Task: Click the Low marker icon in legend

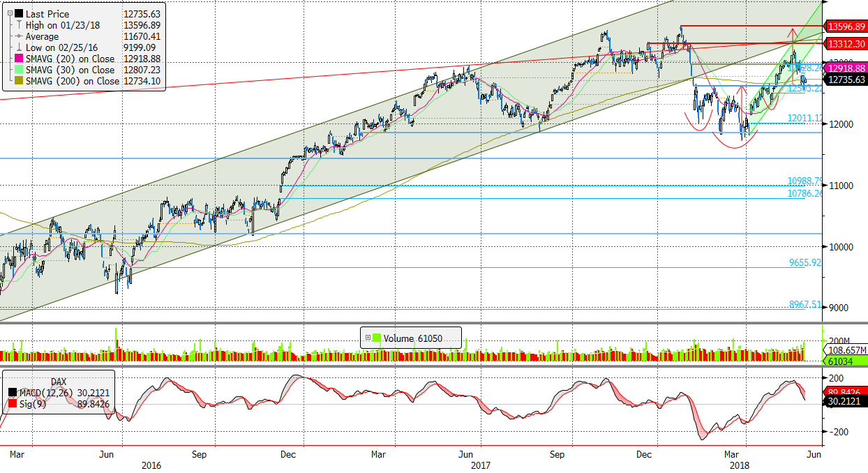Action: [18, 47]
